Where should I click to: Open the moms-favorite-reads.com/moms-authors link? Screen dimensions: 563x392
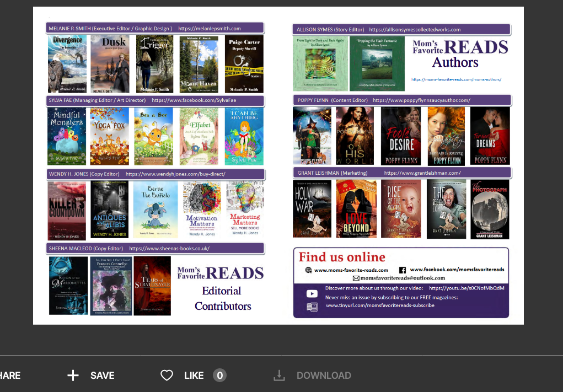tap(456, 79)
